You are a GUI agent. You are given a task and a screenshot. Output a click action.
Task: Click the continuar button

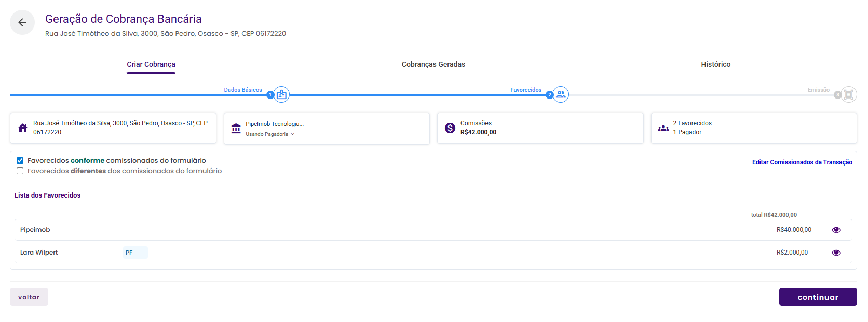point(818,297)
